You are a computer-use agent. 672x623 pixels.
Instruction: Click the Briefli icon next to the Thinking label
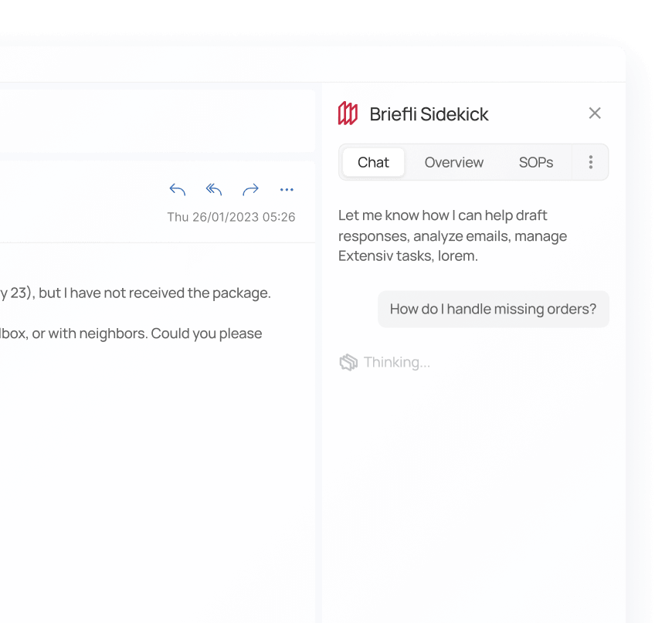(348, 361)
